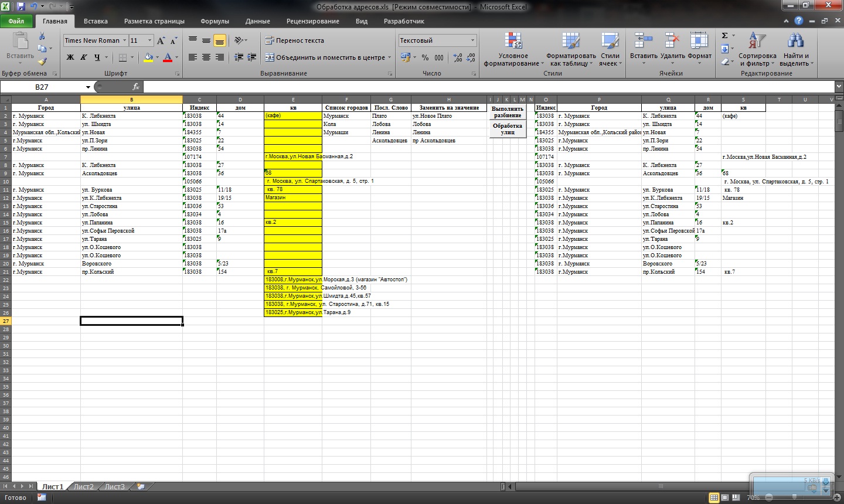Toggle Перенос текста wrap text
The width and height of the screenshot is (844, 504).
[x=294, y=40]
